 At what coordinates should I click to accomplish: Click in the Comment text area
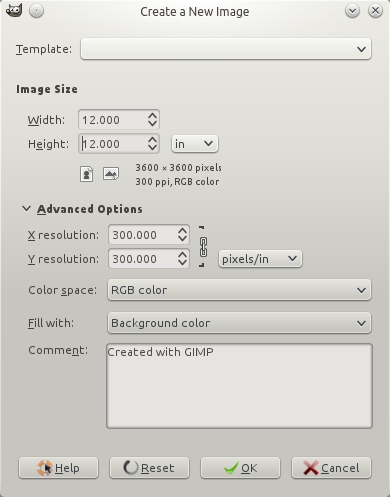(239, 386)
